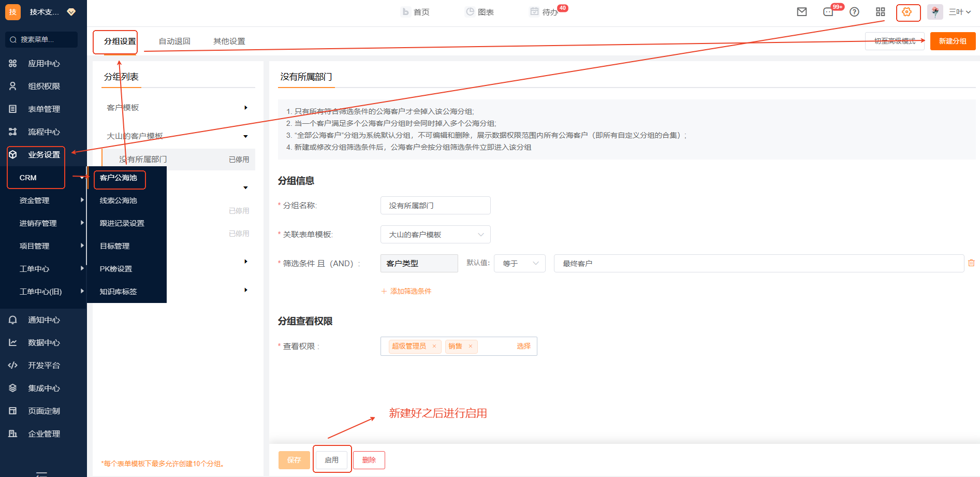Select 线索公海池 in CRM submenu
Screen dimensions: 980x477
(x=119, y=200)
